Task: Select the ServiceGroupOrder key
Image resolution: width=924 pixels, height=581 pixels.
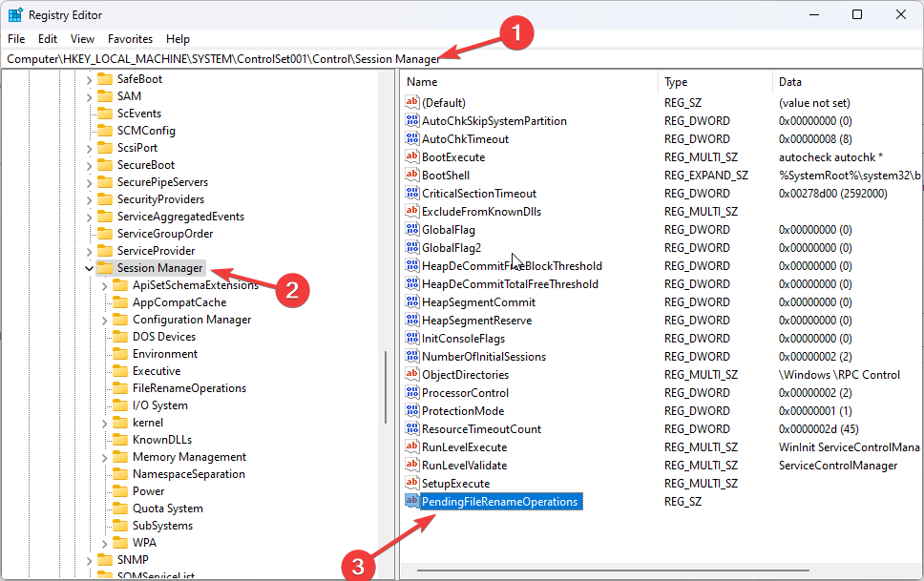Action: pos(165,234)
